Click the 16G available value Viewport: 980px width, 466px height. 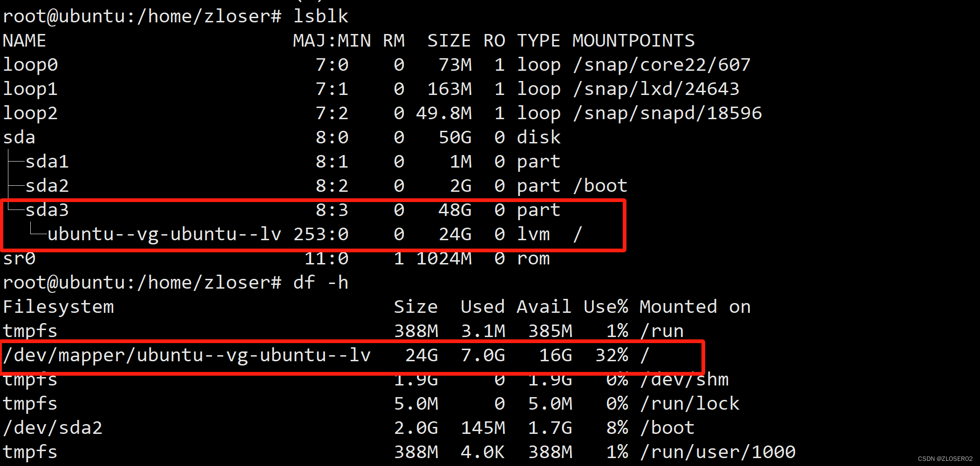click(556, 355)
